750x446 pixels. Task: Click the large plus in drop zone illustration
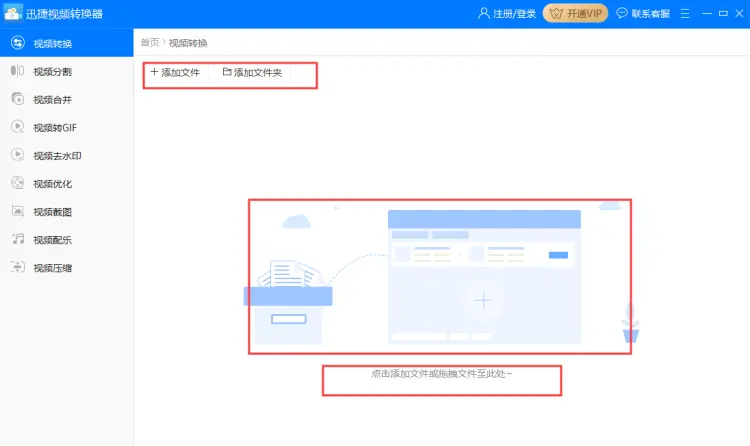[483, 301]
